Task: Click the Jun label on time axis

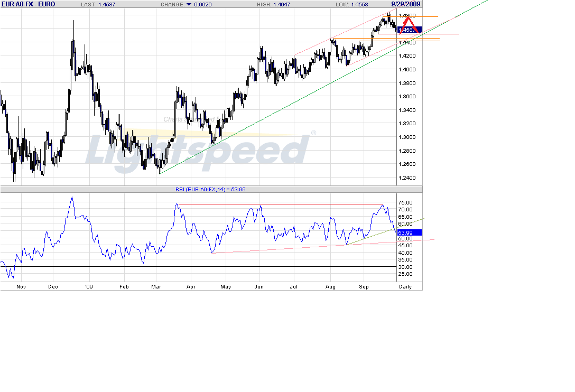Action: pyautogui.click(x=259, y=287)
